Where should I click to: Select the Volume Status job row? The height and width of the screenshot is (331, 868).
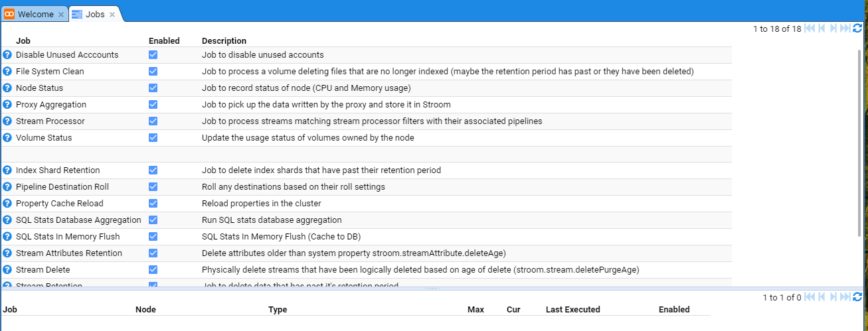44,137
